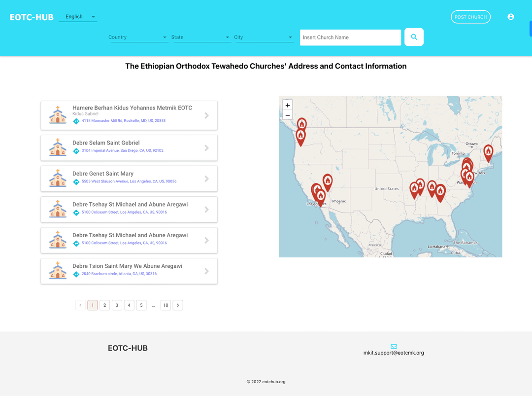Zoom in on the map
The height and width of the screenshot is (396, 532).
tap(288, 105)
